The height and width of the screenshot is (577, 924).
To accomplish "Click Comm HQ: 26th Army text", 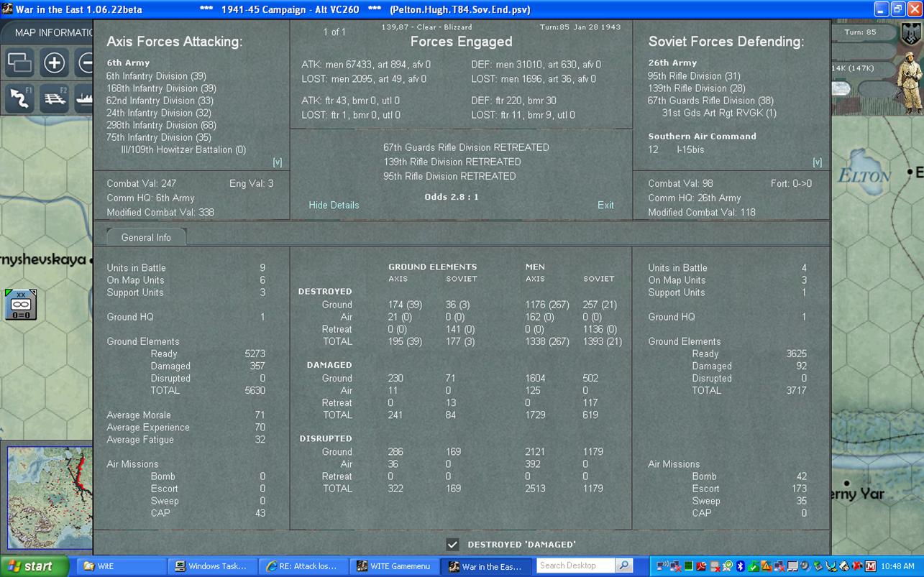I will (695, 198).
